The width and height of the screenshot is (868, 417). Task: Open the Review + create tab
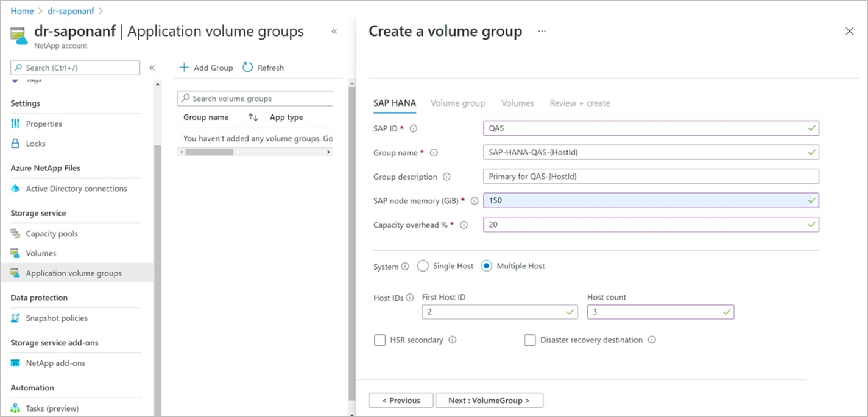579,103
